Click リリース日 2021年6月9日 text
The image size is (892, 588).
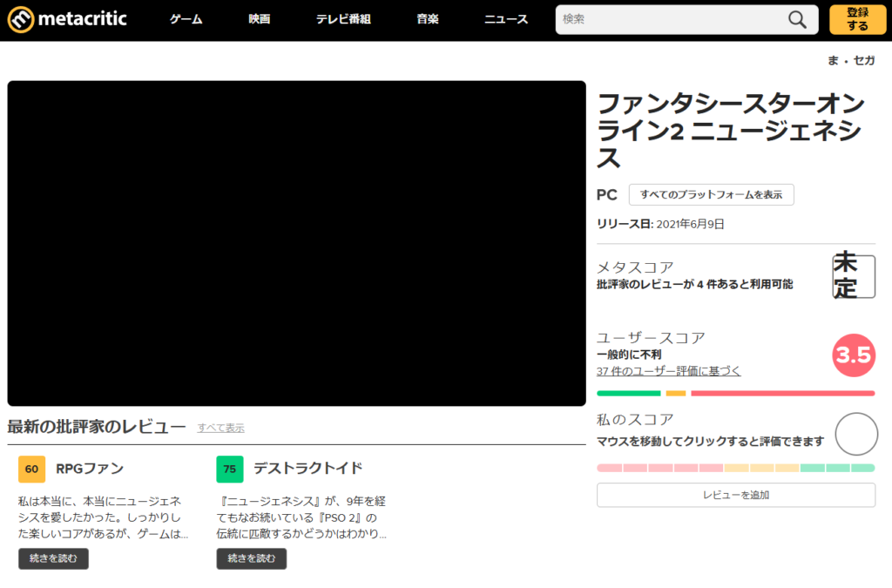(x=660, y=224)
